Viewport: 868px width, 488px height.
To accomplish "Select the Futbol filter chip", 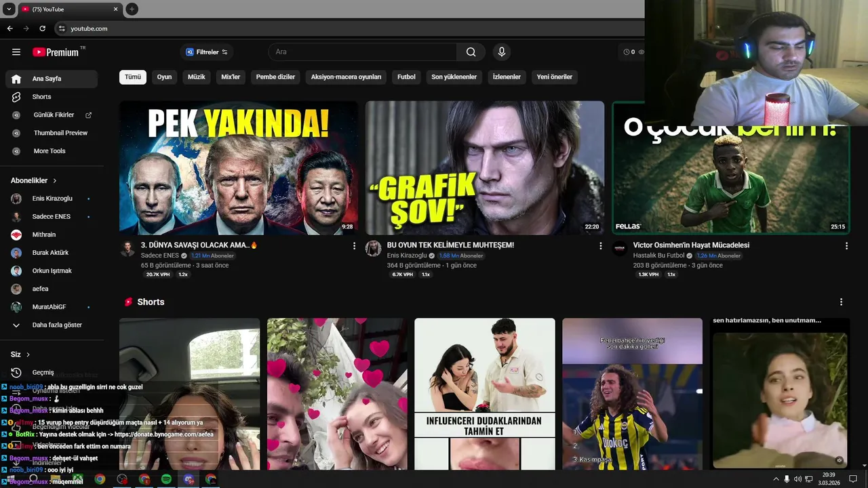I will click(406, 77).
